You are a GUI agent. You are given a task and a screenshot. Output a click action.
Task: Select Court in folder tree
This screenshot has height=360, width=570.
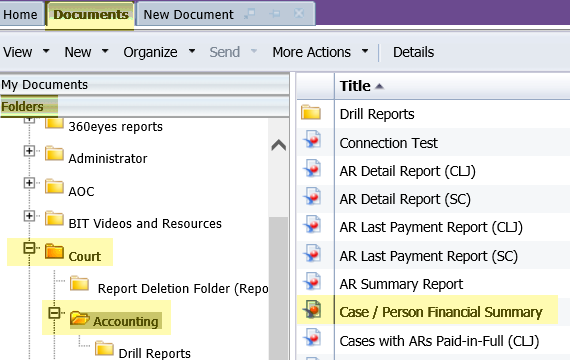pyautogui.click(x=85, y=256)
